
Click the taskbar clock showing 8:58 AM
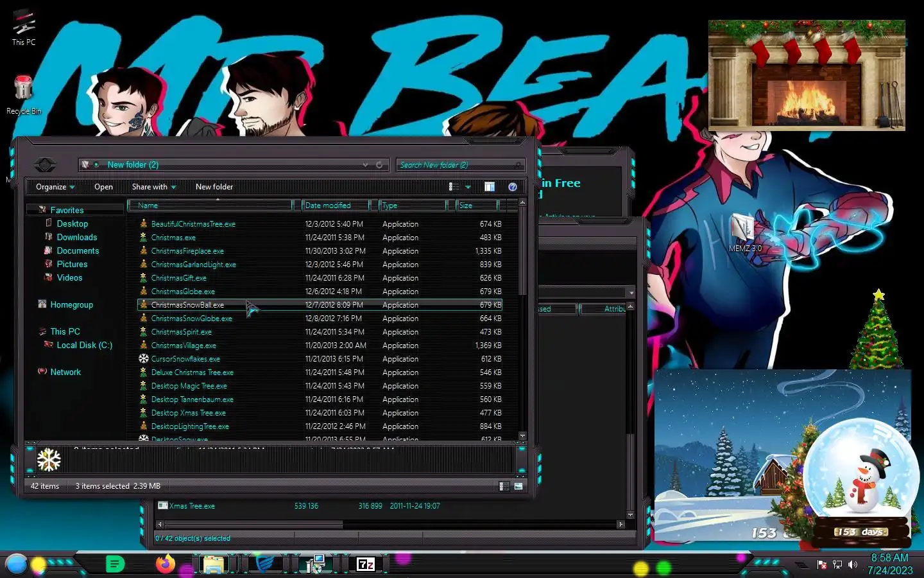click(889, 557)
